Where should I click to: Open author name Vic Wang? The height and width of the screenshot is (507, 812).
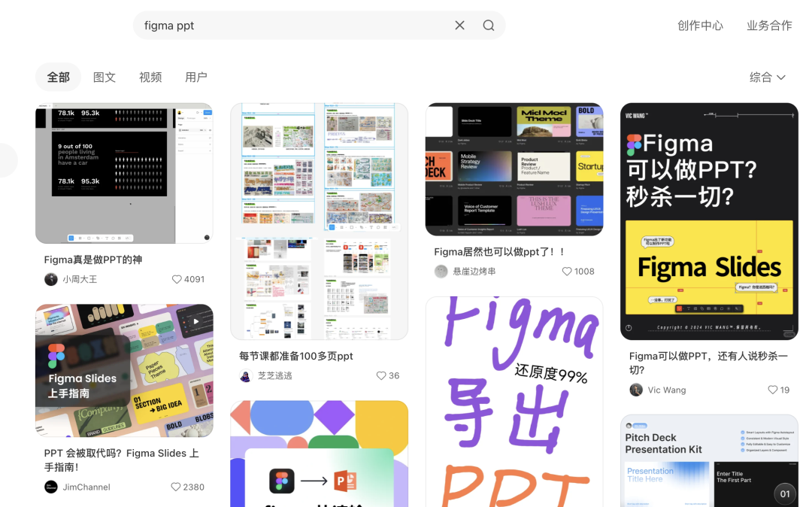(x=667, y=390)
